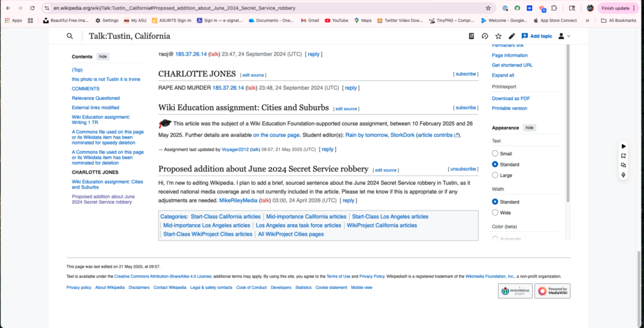The height and width of the screenshot is (328, 644).
Task: Click the add-bookmark icon in floating panel
Action: click(x=623, y=156)
